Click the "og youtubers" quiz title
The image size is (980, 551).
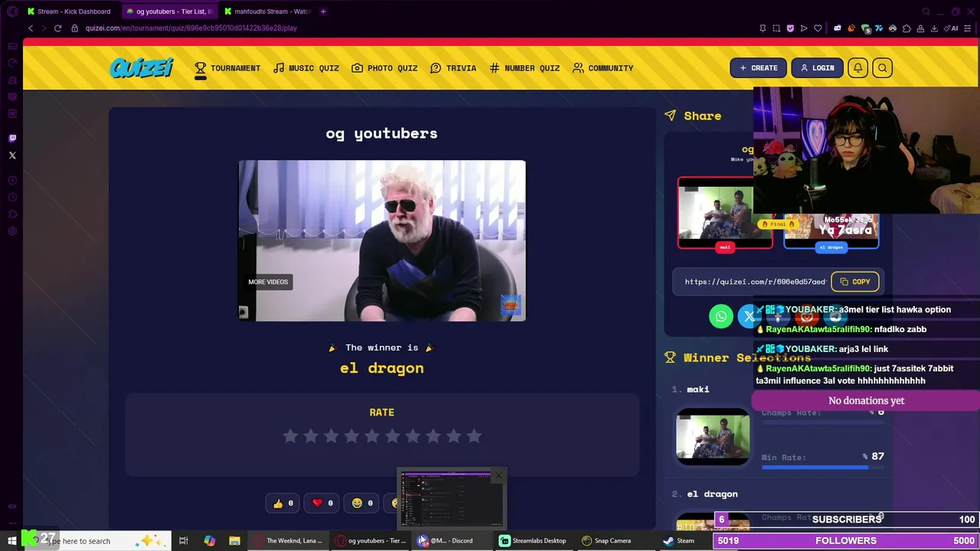coord(382,133)
